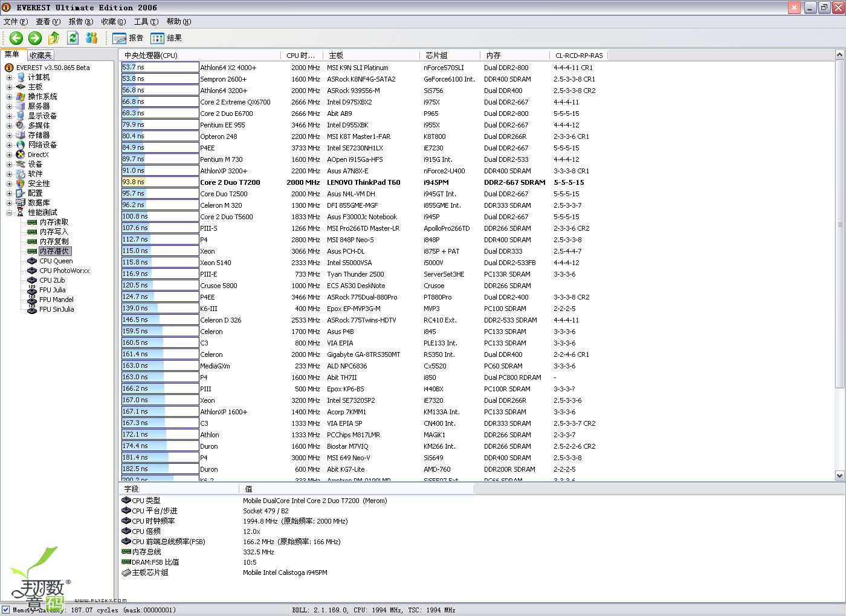Select the 服务器 server tree node
Screen dimensions: 846x616
pos(39,106)
